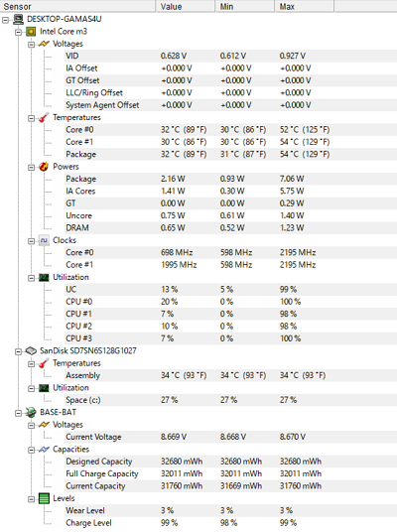Click the thermometer icon beside CPU Temperatures

[44, 118]
